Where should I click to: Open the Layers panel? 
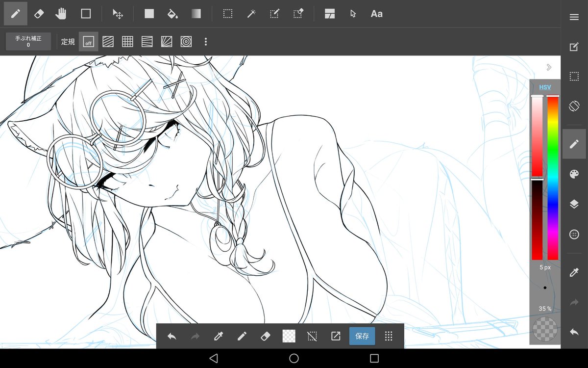[x=574, y=204]
